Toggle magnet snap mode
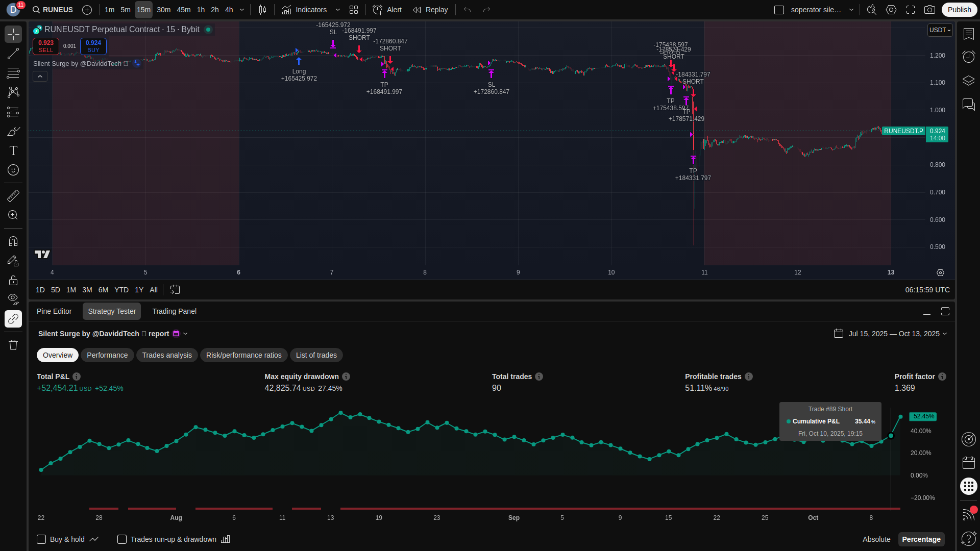The width and height of the screenshot is (980, 551). tap(13, 241)
